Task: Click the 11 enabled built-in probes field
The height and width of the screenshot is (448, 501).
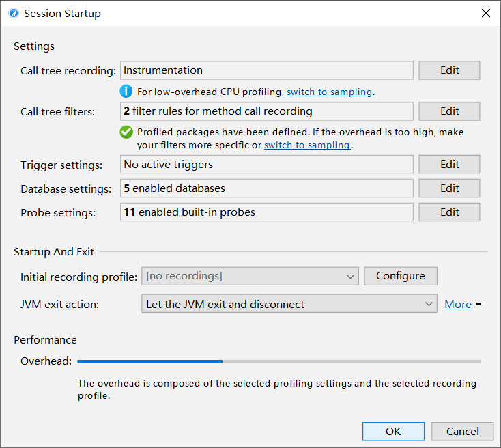Action: 266,212
